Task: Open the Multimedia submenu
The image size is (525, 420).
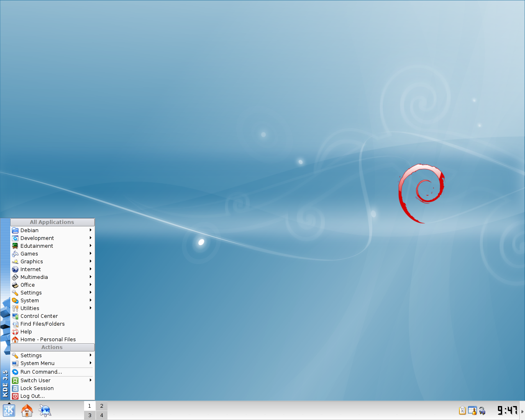Action: [x=52, y=277]
